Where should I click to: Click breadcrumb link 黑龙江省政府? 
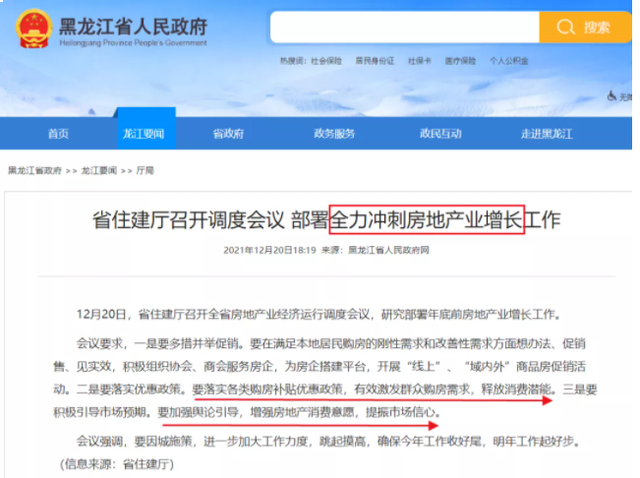pyautogui.click(x=35, y=170)
